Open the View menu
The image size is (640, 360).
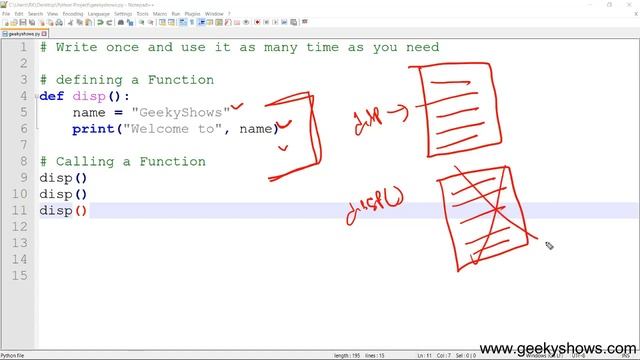click(52, 14)
